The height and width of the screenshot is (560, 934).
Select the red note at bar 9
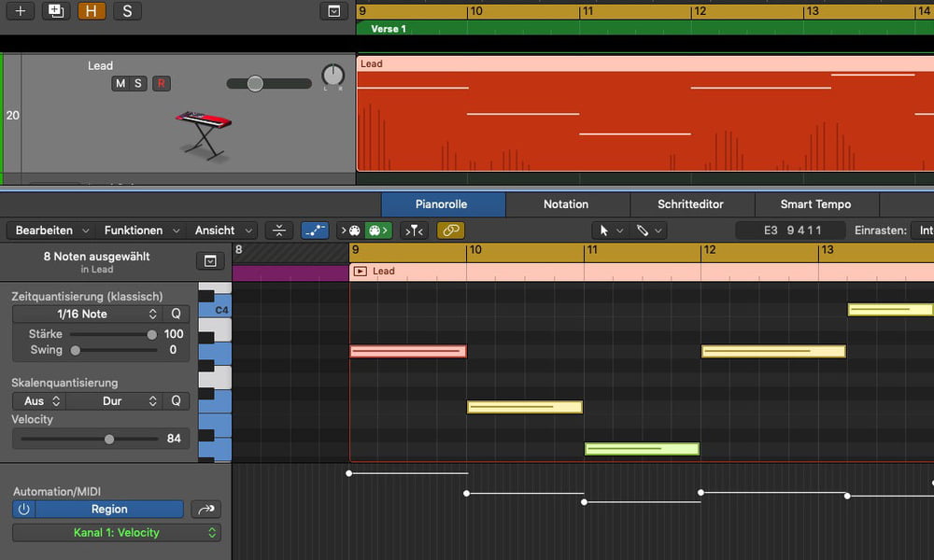tap(408, 351)
